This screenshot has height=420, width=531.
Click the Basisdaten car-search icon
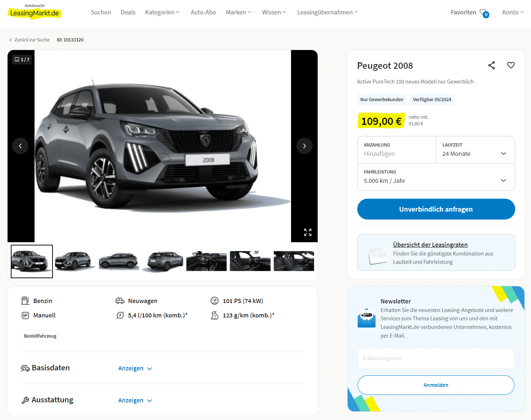tap(25, 368)
